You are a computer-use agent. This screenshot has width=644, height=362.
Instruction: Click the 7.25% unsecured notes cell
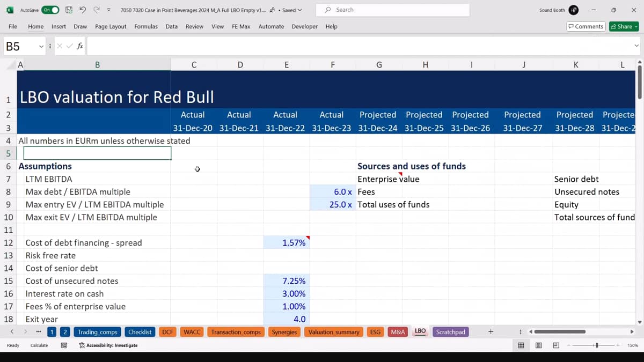287,281
